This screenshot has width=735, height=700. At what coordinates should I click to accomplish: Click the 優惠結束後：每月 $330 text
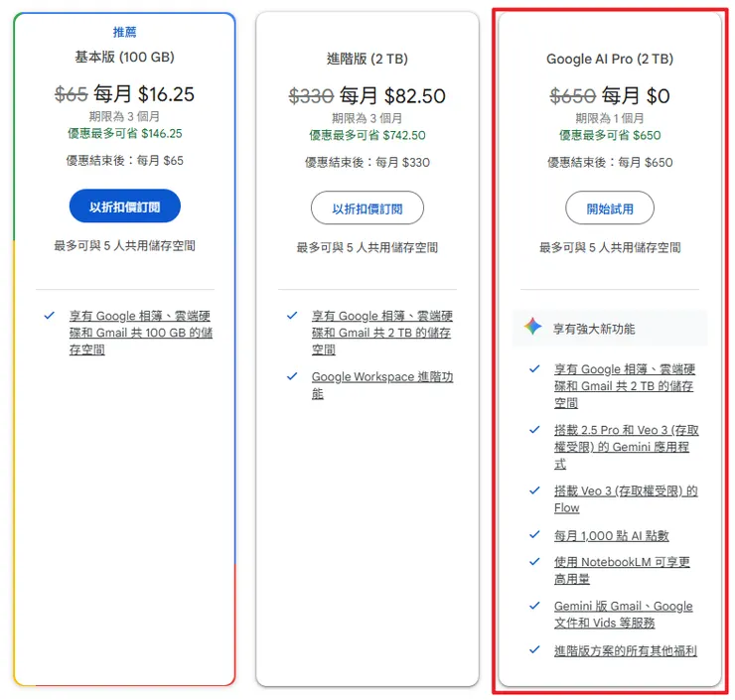click(367, 163)
